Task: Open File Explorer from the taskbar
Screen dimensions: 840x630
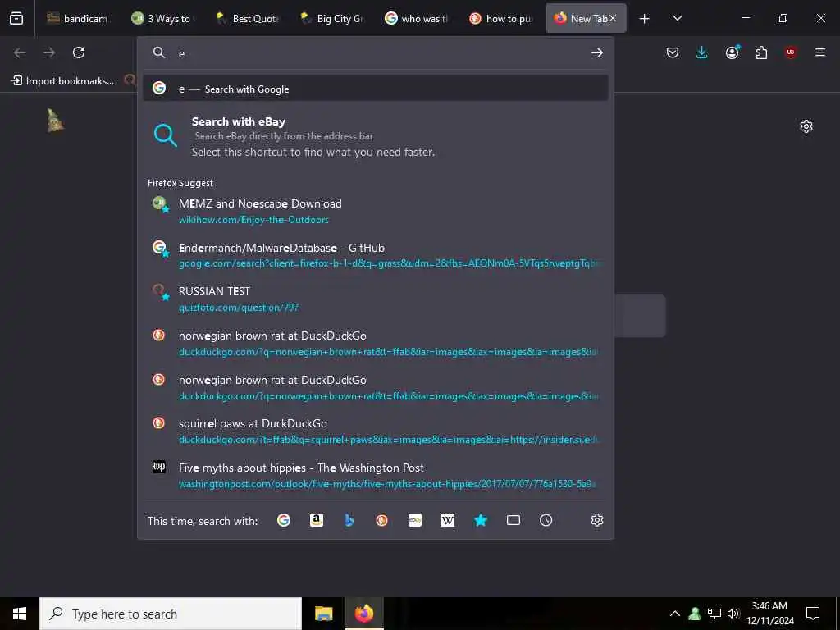Action: point(323,614)
